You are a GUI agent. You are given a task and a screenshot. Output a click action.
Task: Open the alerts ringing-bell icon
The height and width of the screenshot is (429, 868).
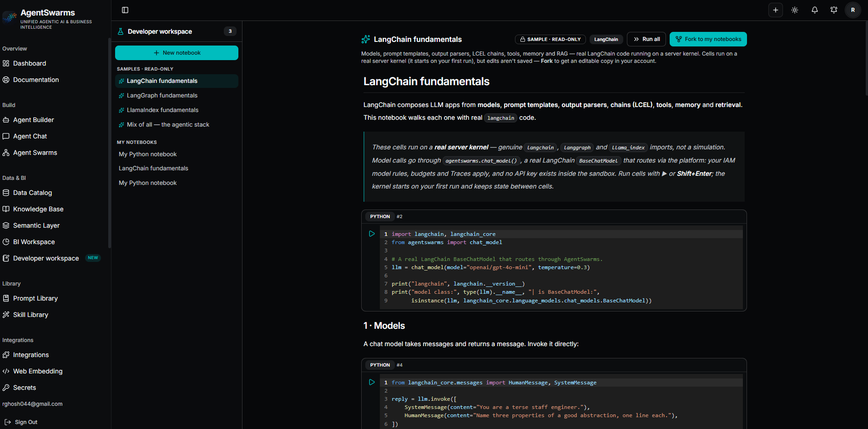pos(834,10)
